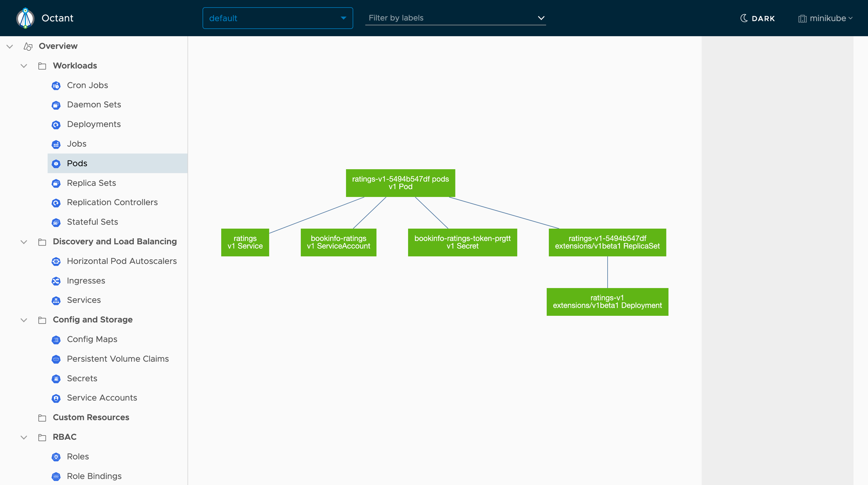Collapse the Overview section chevron

click(10, 46)
